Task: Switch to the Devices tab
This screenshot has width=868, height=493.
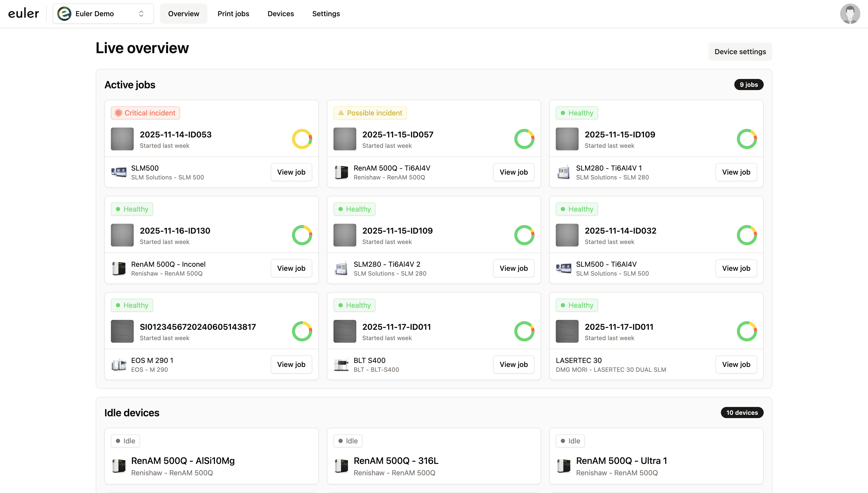Action: tap(280, 14)
